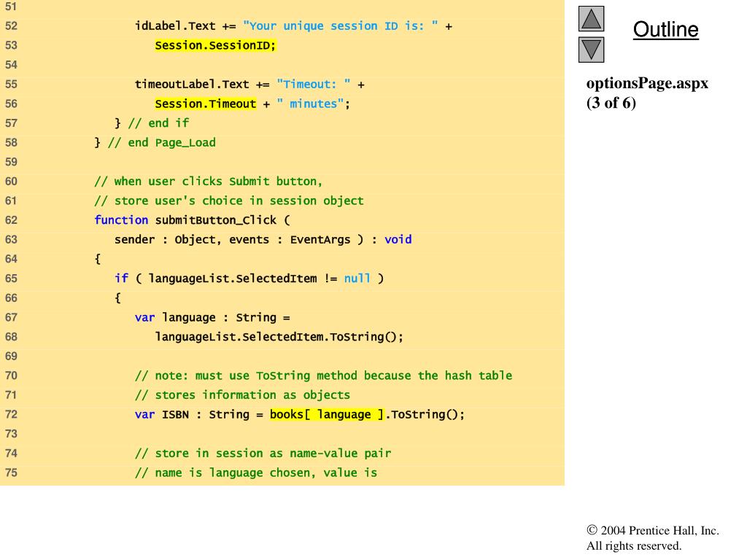747x560 pixels.
Task: Click the string "Timeout: " on line 55
Action: point(314,85)
